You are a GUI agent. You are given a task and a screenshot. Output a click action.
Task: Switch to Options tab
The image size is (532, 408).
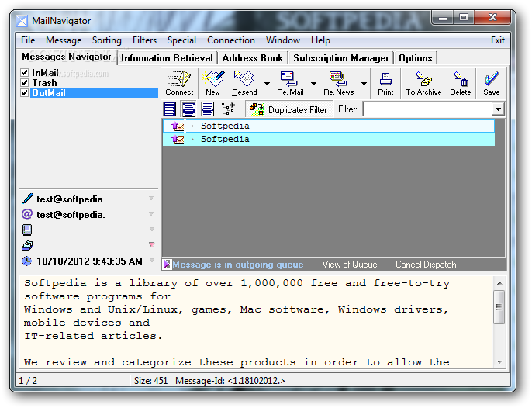[416, 58]
